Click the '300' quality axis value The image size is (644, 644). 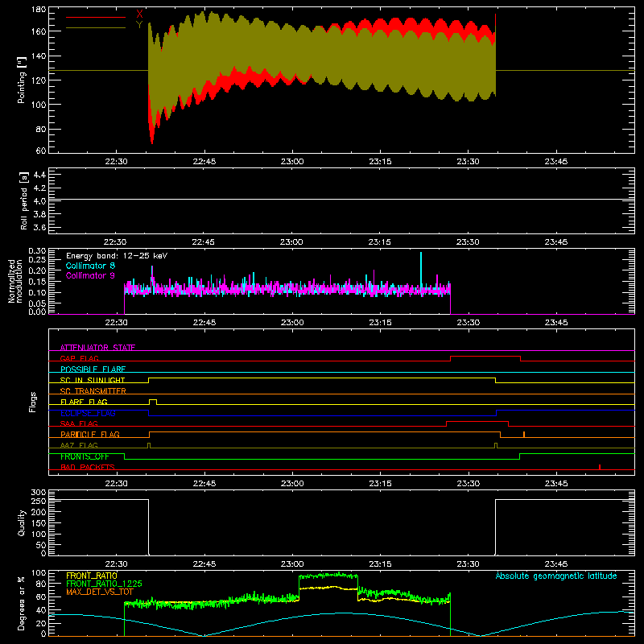click(x=39, y=493)
